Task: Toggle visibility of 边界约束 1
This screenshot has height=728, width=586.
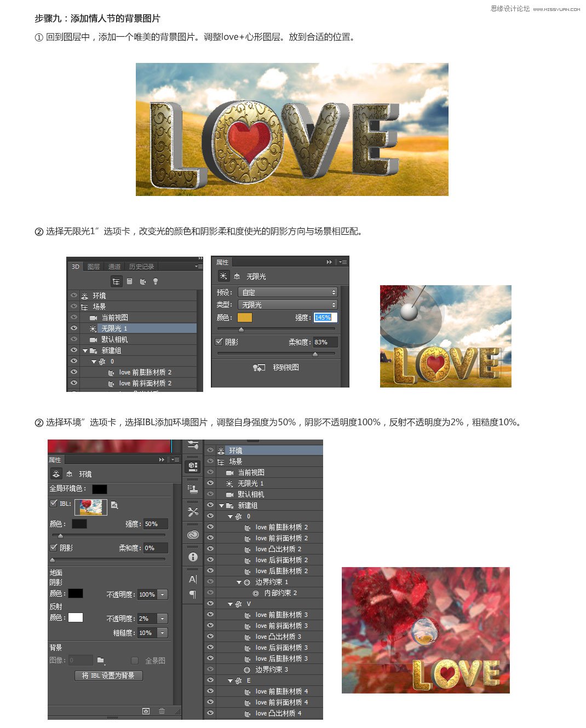Action: [210, 582]
